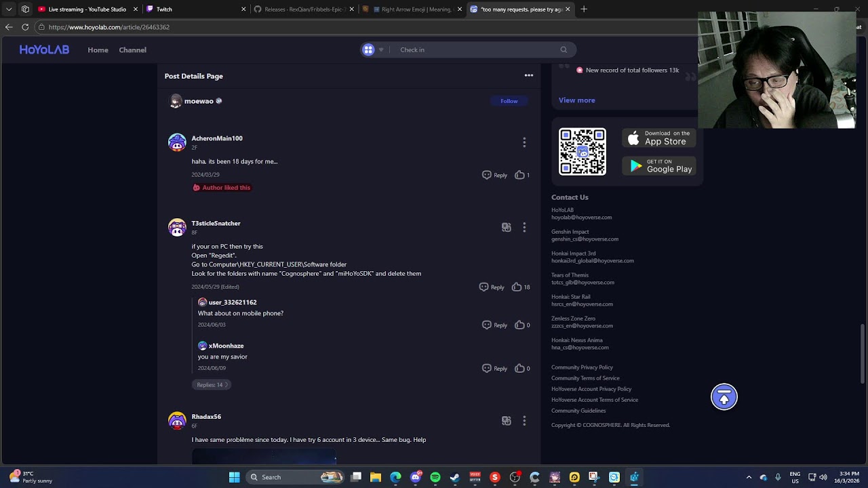Open the tab search dropdown arrow
This screenshot has height=488, width=868.
9,9
